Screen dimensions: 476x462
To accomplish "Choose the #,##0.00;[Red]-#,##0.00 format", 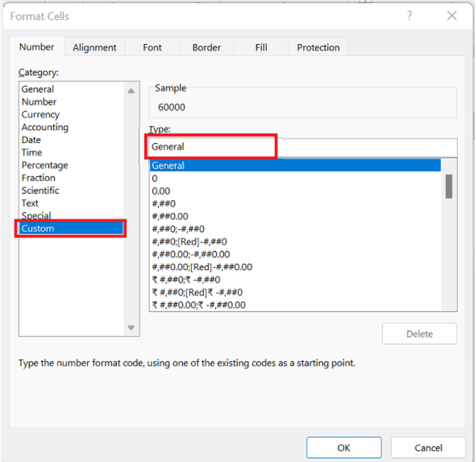I will tap(202, 267).
